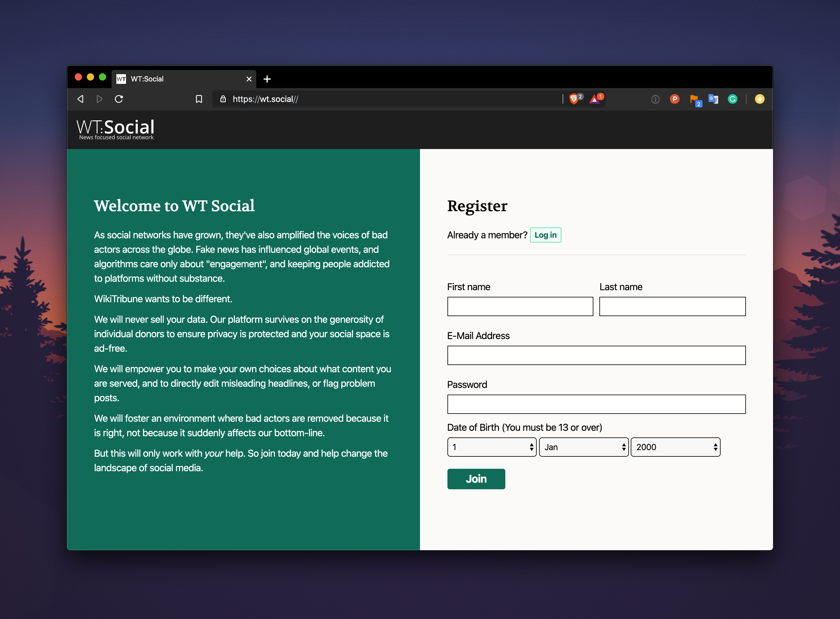Open the day of birth dropdown
Image resolution: width=840 pixels, height=619 pixels.
492,447
